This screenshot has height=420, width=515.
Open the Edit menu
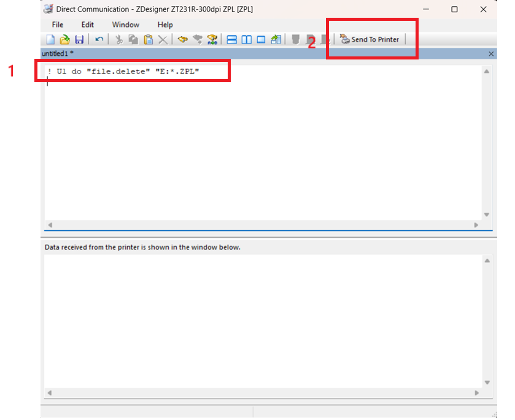[88, 25]
